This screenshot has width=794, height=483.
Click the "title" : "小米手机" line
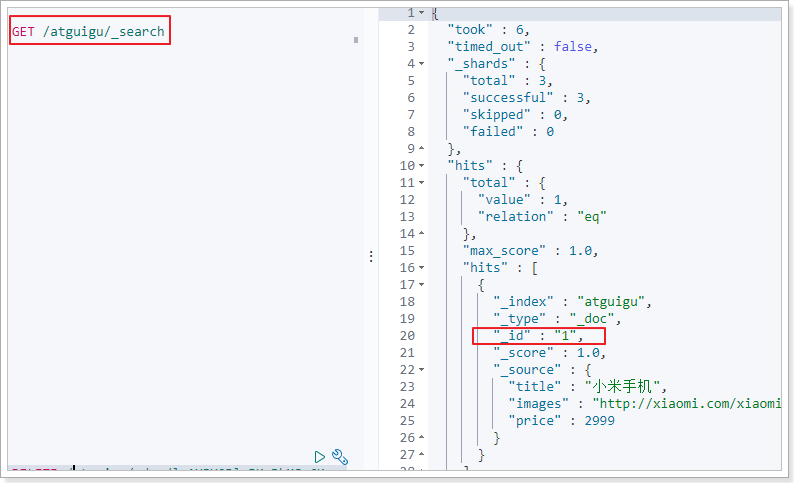[588, 387]
